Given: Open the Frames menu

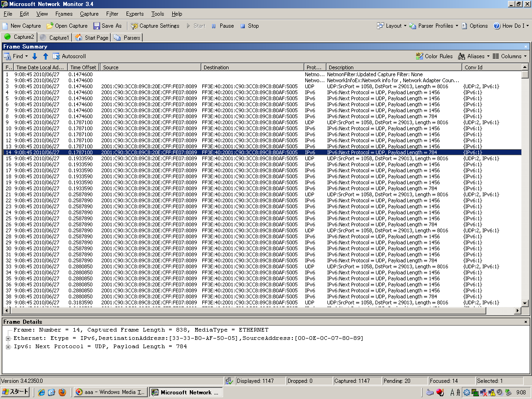Looking at the screenshot, I should pos(64,14).
